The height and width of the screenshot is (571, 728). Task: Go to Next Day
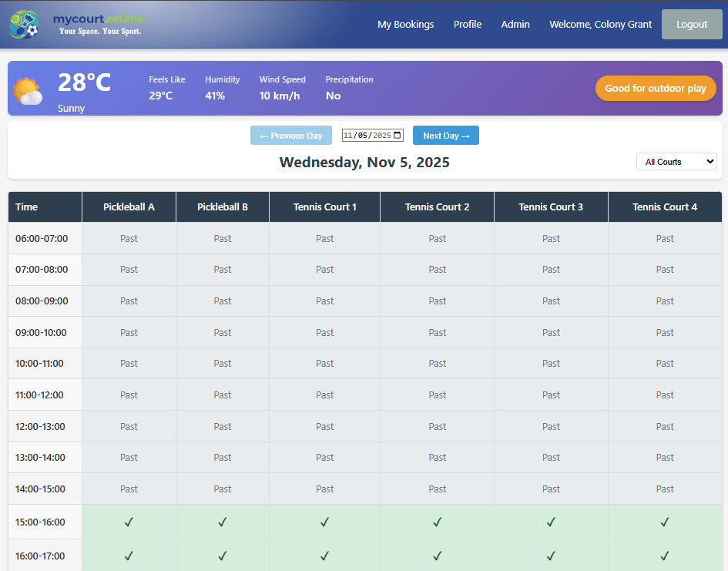coord(446,136)
